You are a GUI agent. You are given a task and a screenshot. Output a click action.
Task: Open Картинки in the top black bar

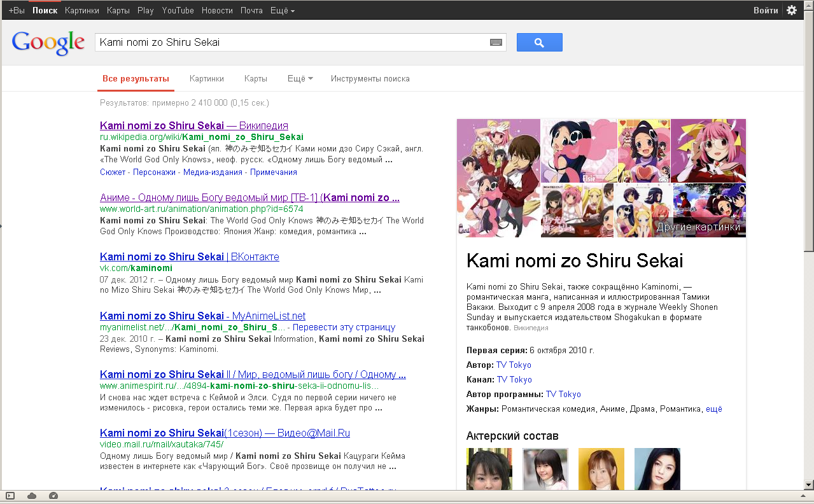(x=82, y=10)
